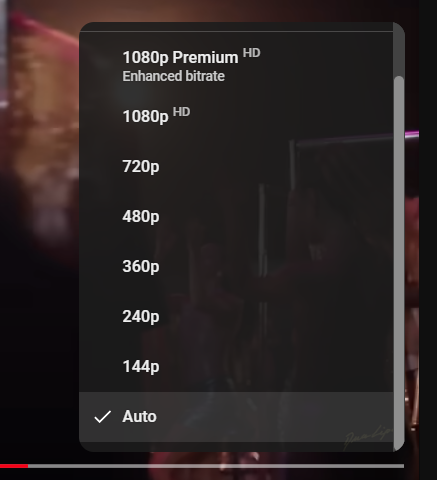
Task: Choose standard 1080p HD quality
Action: pos(236,116)
